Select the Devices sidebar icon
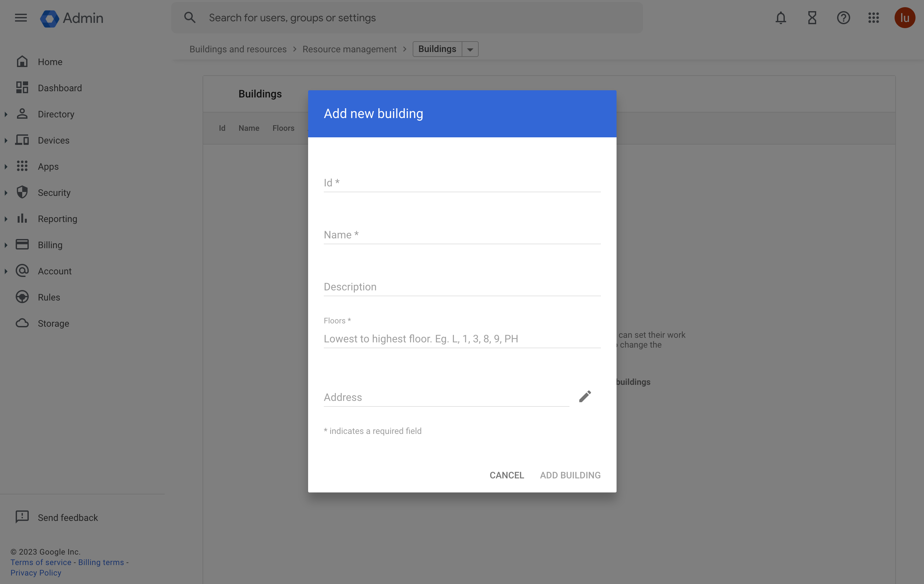Image resolution: width=924 pixels, height=584 pixels. pos(22,140)
